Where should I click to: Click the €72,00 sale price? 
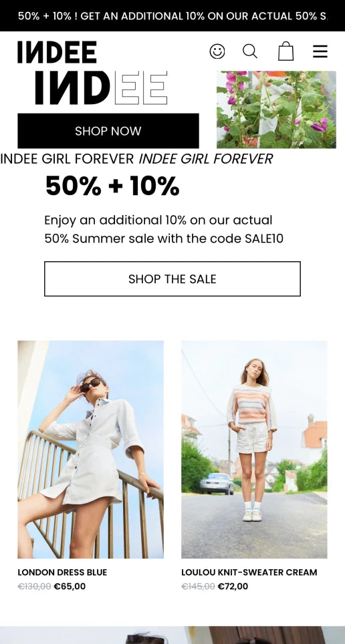tap(233, 587)
